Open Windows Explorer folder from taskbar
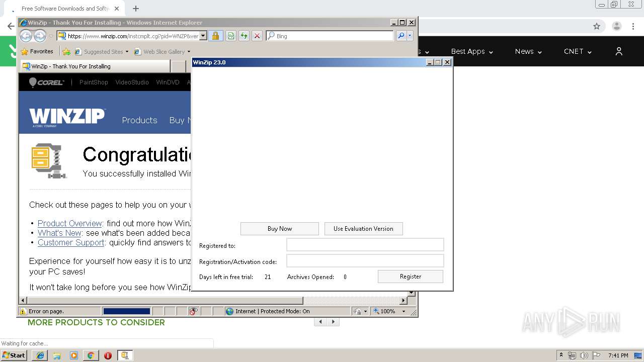The height and width of the screenshot is (362, 644). (x=57, y=355)
